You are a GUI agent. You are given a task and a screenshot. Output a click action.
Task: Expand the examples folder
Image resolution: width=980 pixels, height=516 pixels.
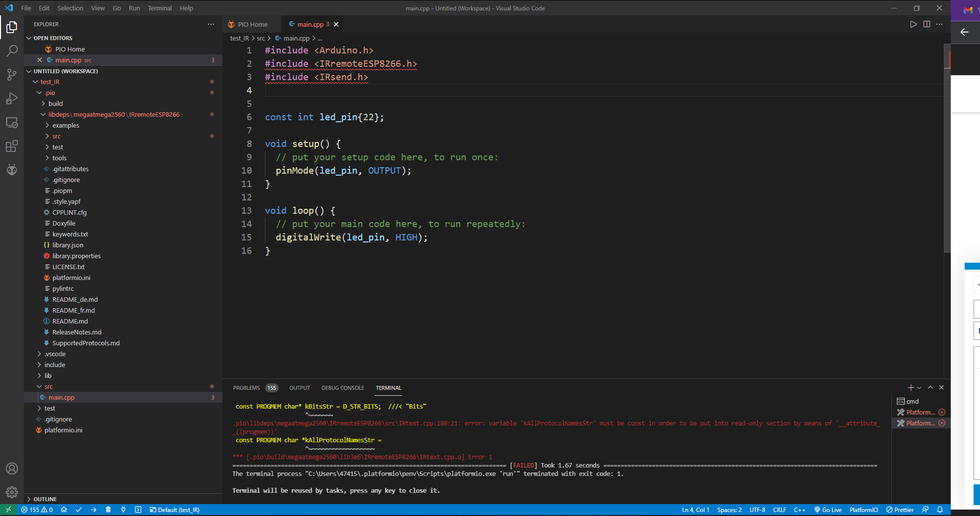click(65, 125)
